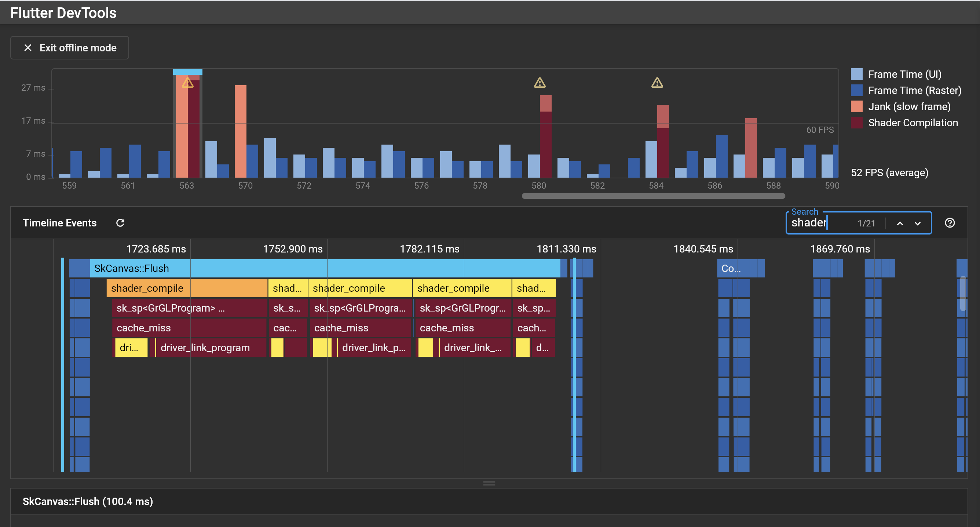The image size is (980, 527).
Task: Click the warning icon on frame 563
Action: click(187, 83)
